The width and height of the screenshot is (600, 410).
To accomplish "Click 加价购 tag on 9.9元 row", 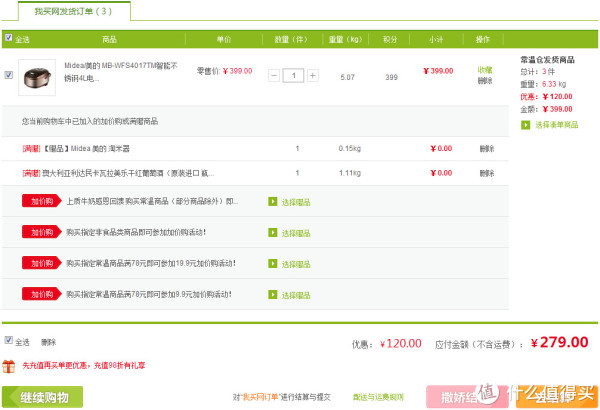I will click(42, 294).
